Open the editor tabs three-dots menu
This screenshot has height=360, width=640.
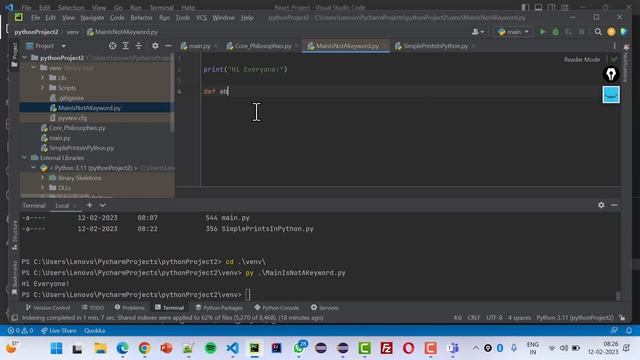click(615, 46)
